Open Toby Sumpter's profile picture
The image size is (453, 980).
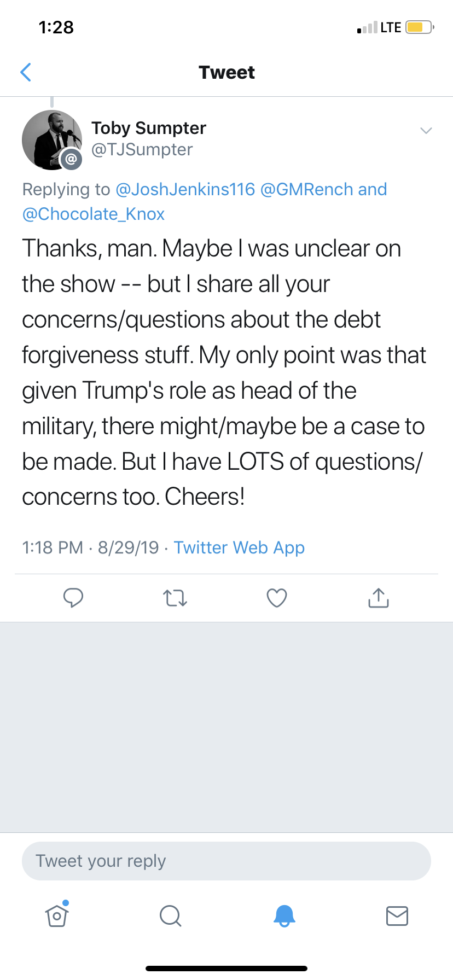tap(52, 140)
